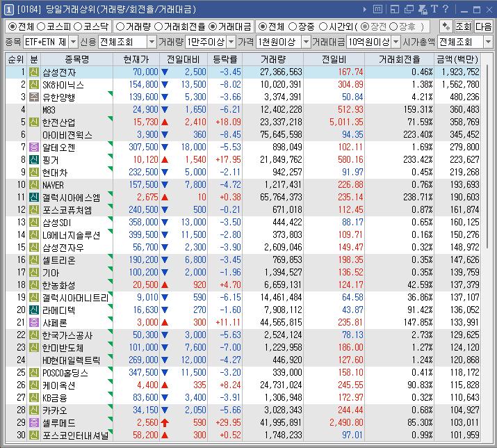This screenshot has width=497, height=448.
Task: Click the dark green badge in the 갤럭시아에스엠 row
Action: pyautogui.click(x=33, y=197)
